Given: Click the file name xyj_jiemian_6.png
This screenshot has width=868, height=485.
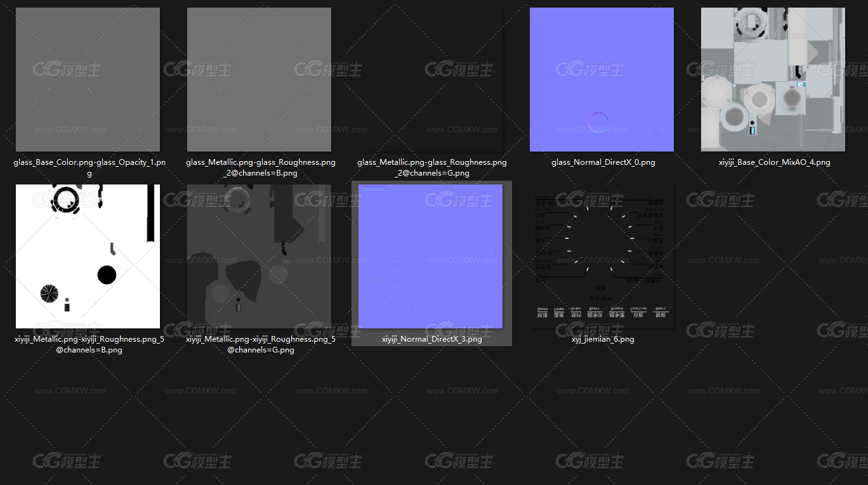Looking at the screenshot, I should 603,339.
